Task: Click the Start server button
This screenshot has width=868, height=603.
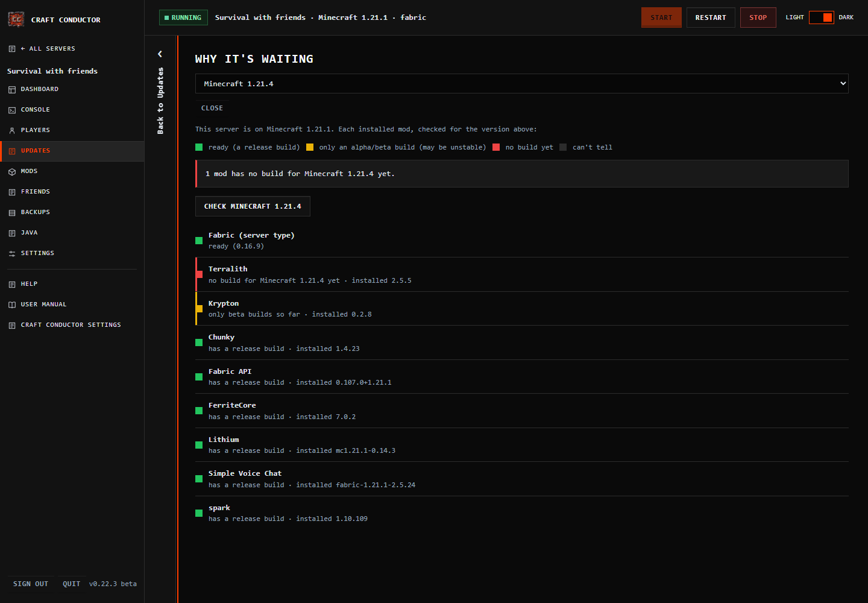Action: (661, 17)
